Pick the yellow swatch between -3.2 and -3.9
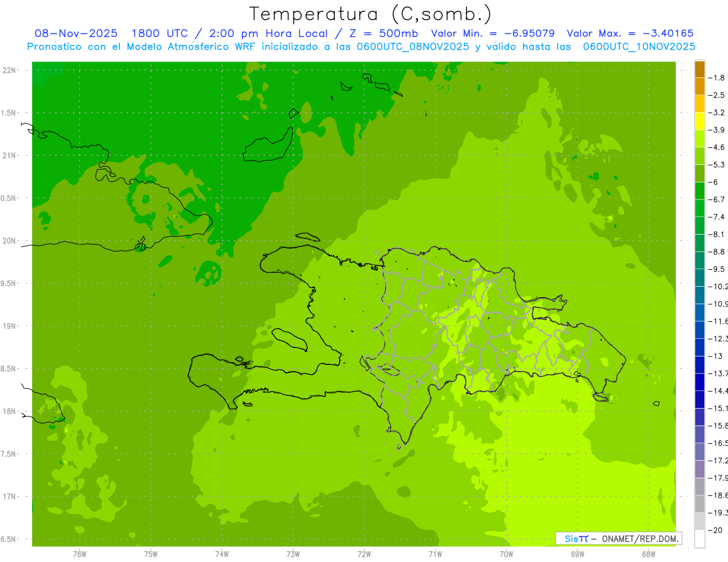 click(x=699, y=121)
